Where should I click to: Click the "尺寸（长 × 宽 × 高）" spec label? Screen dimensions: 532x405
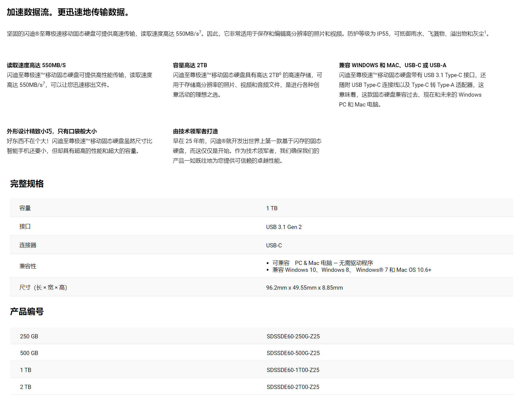(x=43, y=288)
